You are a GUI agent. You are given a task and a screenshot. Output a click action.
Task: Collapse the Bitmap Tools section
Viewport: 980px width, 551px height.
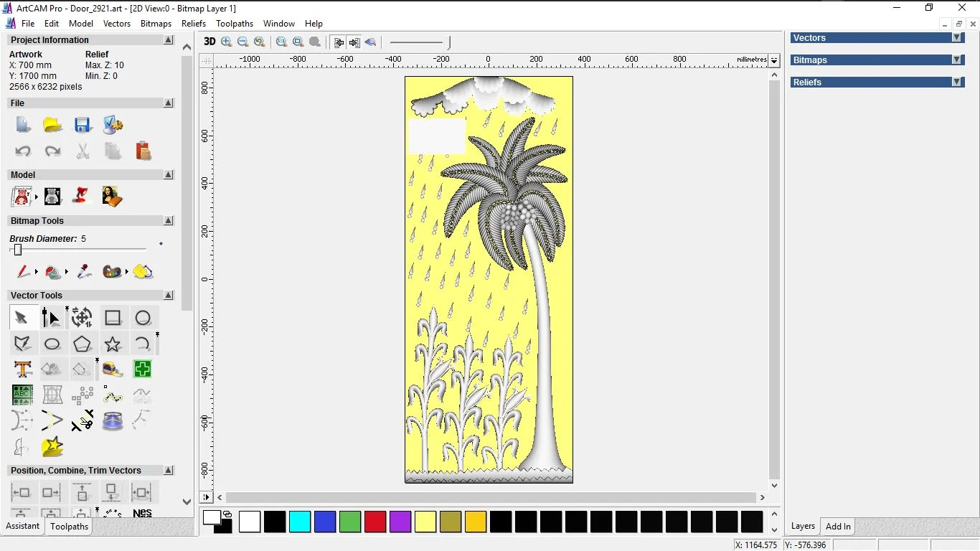(169, 221)
